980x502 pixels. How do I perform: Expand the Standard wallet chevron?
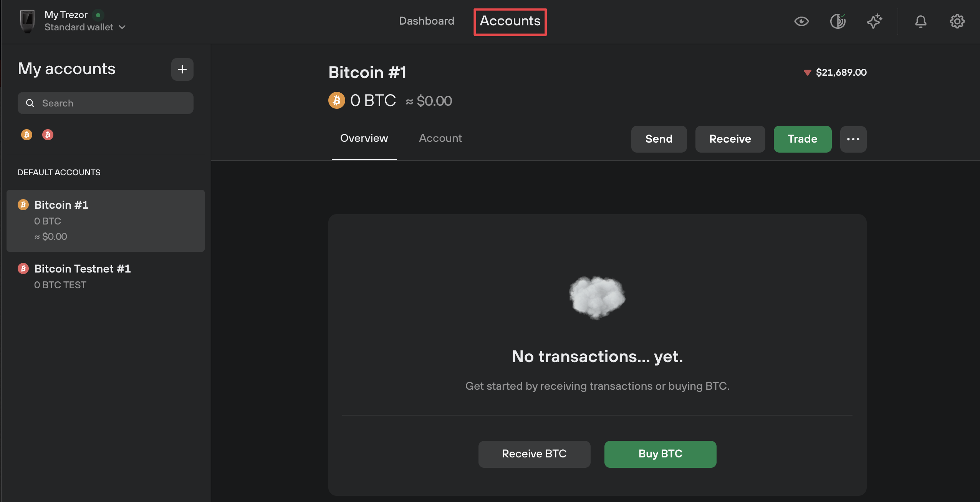point(122,27)
